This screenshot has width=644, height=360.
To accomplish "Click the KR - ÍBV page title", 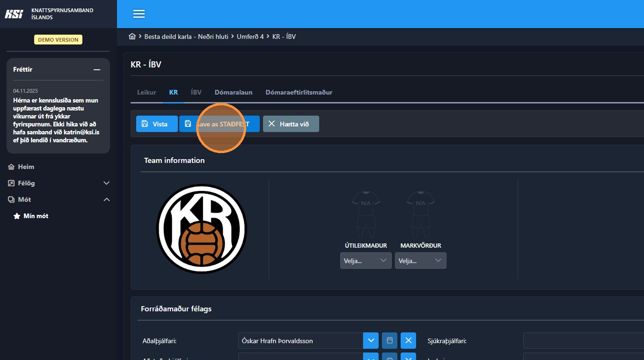I will pyautogui.click(x=146, y=65).
